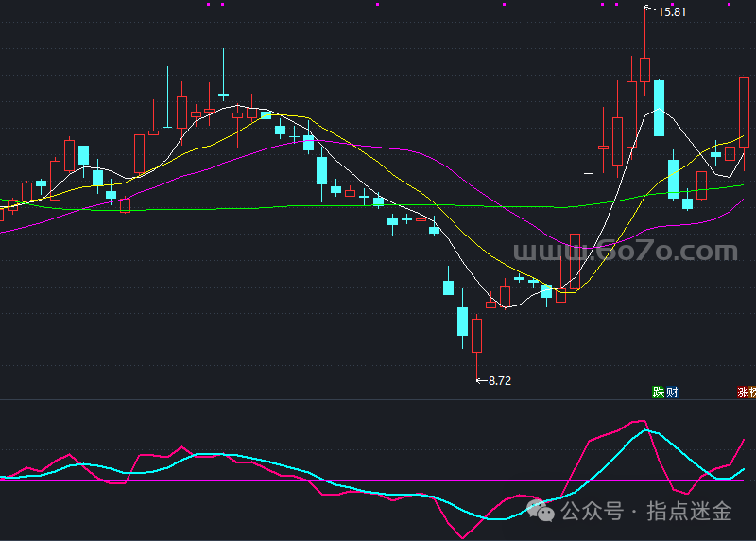This screenshot has height=541, width=756.
Task: Select the 15.81 high price label
Action: click(x=671, y=12)
